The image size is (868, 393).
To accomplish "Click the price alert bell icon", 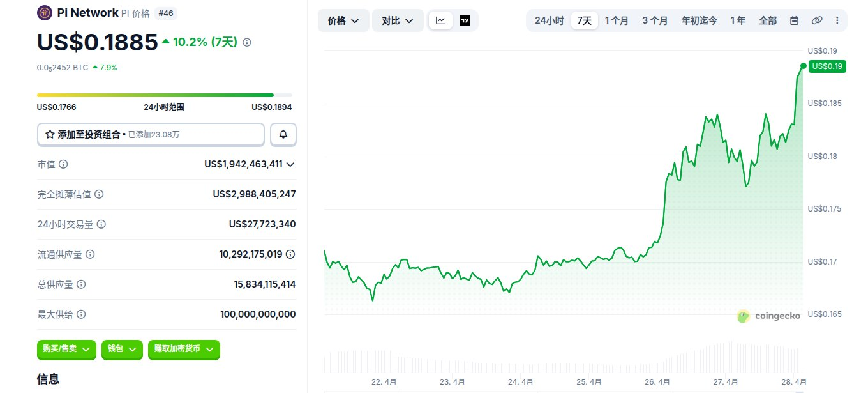I will [x=283, y=134].
